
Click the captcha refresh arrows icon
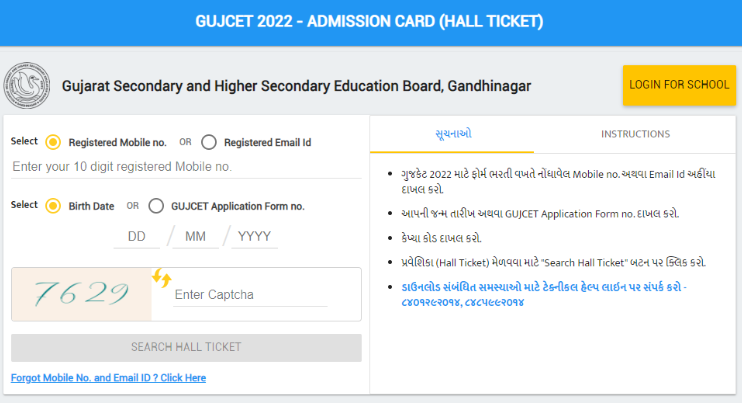coord(161,278)
